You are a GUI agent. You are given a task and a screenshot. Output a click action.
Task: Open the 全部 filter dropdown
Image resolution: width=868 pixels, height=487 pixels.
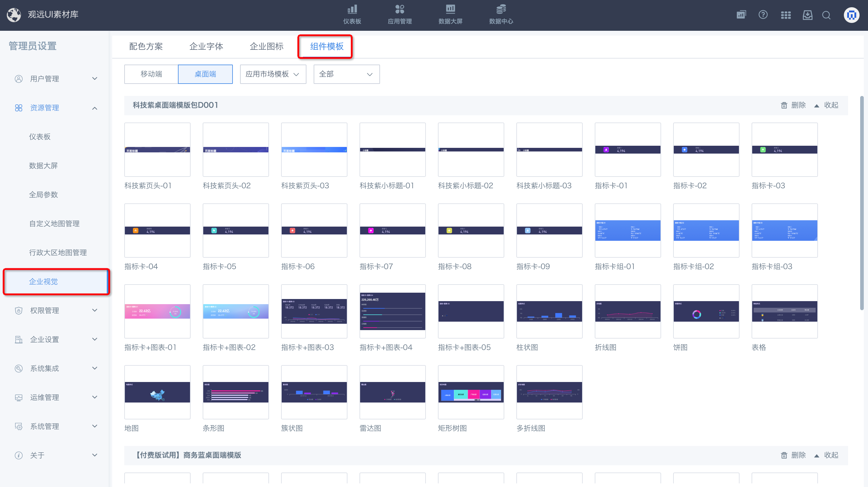coord(347,74)
